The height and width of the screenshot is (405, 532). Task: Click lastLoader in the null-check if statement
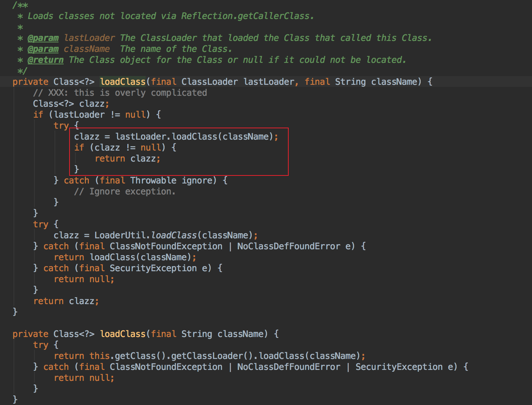tap(79, 115)
